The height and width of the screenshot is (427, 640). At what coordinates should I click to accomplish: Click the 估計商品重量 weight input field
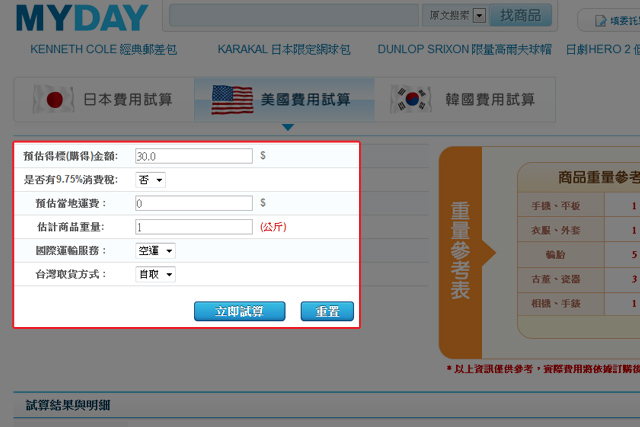tap(194, 227)
